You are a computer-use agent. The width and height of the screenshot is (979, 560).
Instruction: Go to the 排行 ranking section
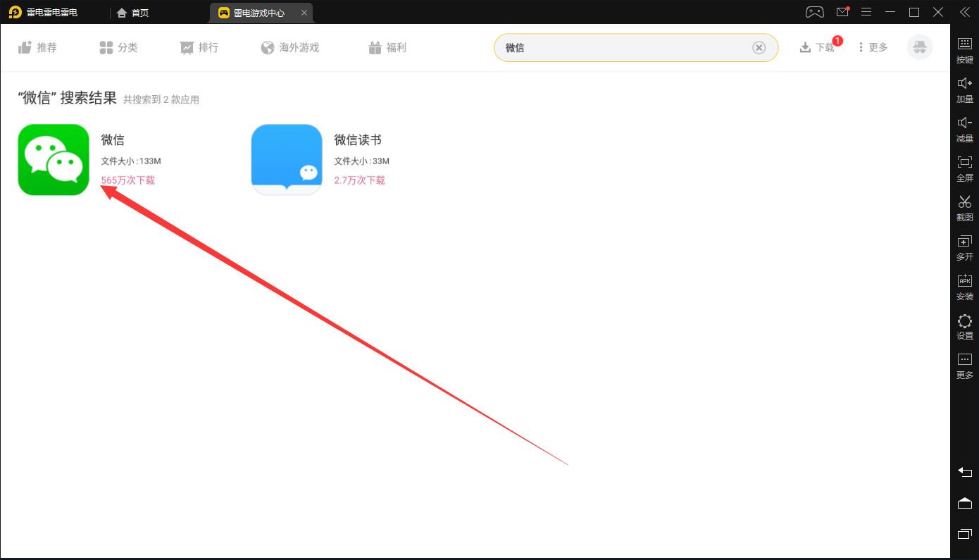pyautogui.click(x=199, y=48)
